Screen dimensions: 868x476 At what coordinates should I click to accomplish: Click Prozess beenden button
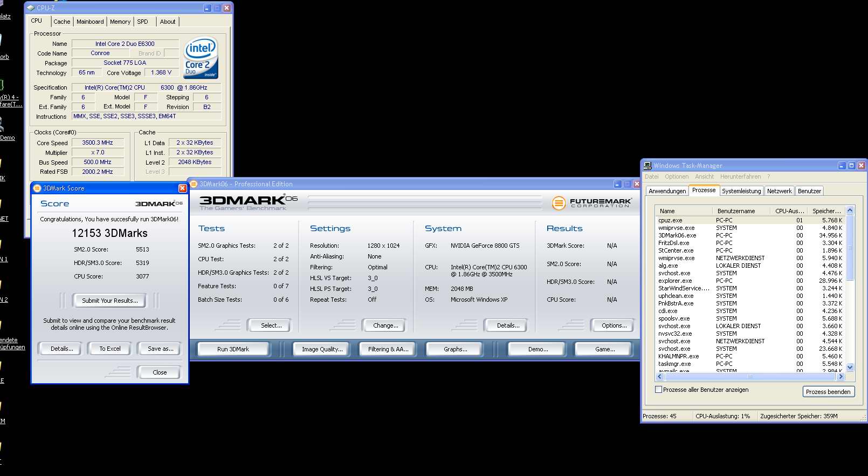[x=828, y=392]
